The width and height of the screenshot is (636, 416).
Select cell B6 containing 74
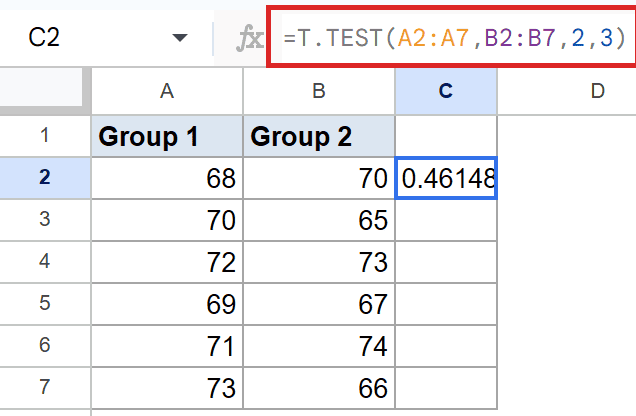[319, 346]
